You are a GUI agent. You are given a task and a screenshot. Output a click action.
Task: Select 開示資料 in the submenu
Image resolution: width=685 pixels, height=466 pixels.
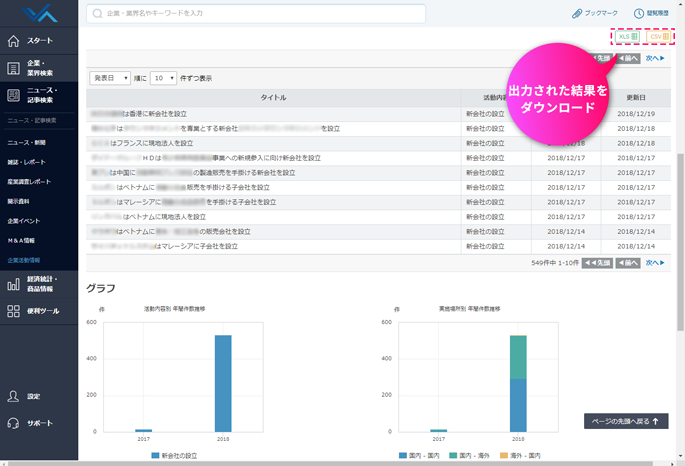(18, 201)
